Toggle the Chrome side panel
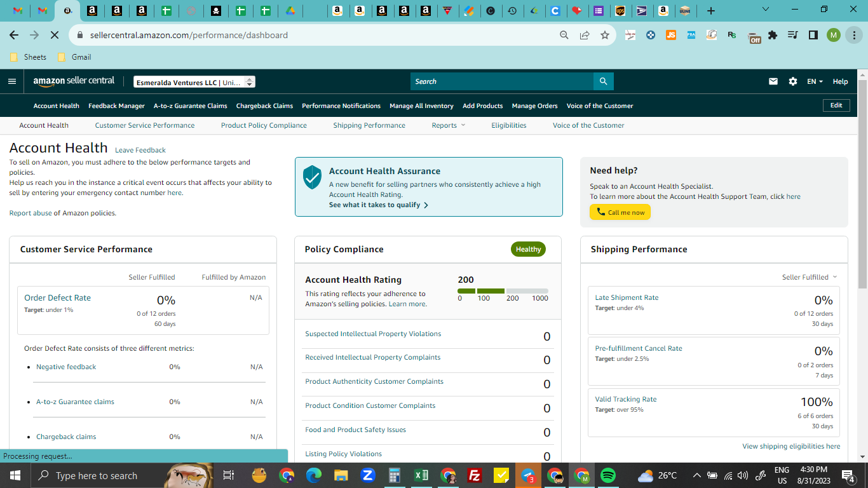 [813, 35]
